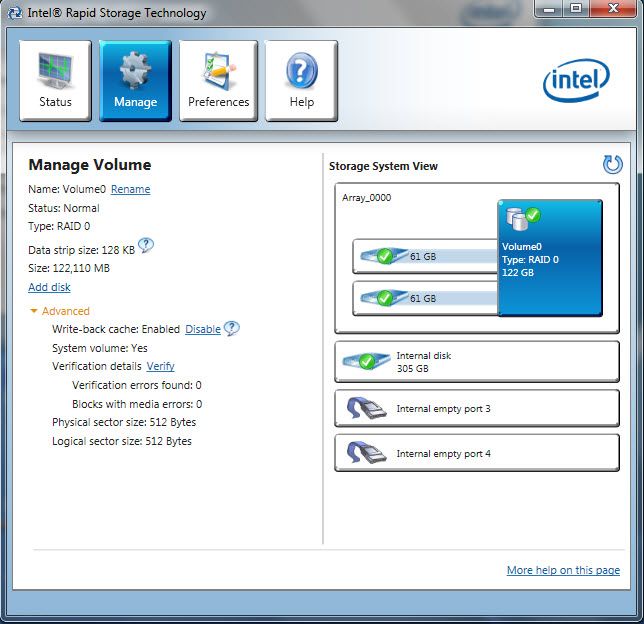Click the Rename link for Volume0
Viewport: 644px width, 624px height.
[131, 189]
